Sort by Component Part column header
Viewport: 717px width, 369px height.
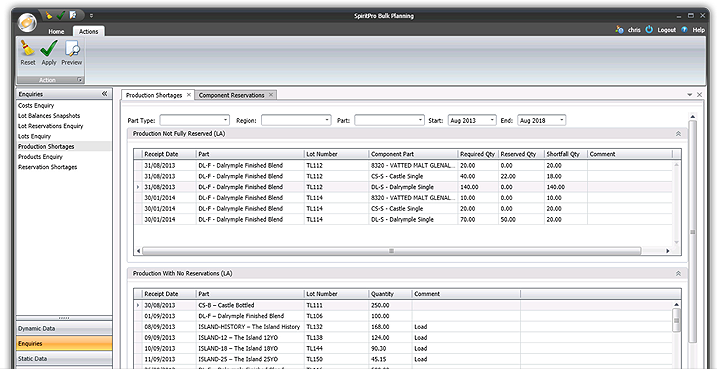413,154
